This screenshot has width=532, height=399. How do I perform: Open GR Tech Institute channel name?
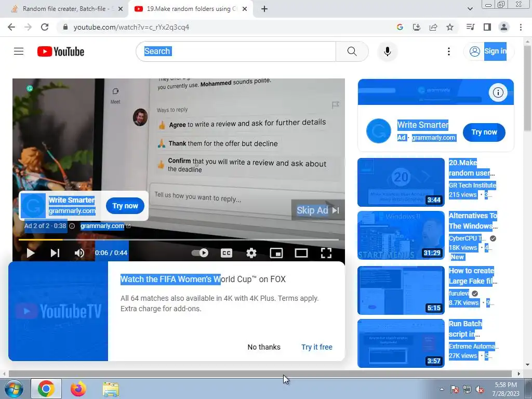pos(472,185)
